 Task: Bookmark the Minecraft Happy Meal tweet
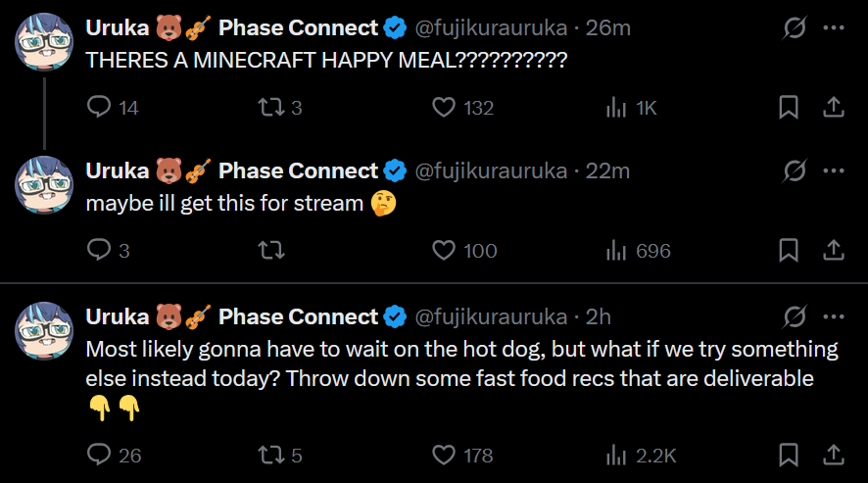pos(789,107)
